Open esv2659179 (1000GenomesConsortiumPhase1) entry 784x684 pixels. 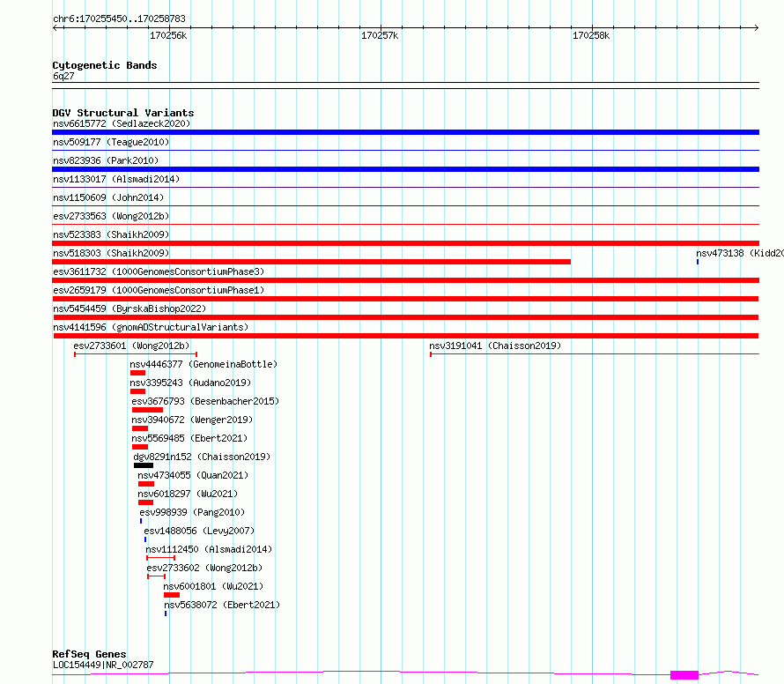(x=159, y=290)
